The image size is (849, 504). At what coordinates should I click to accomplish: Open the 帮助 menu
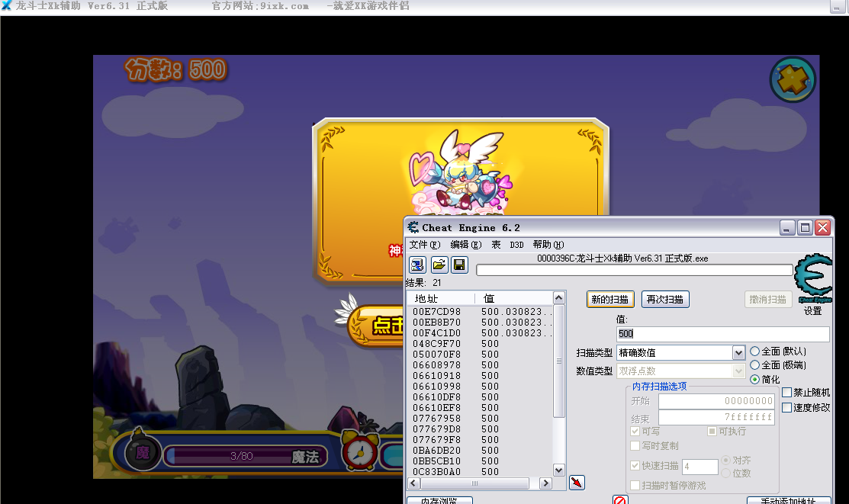click(x=548, y=245)
